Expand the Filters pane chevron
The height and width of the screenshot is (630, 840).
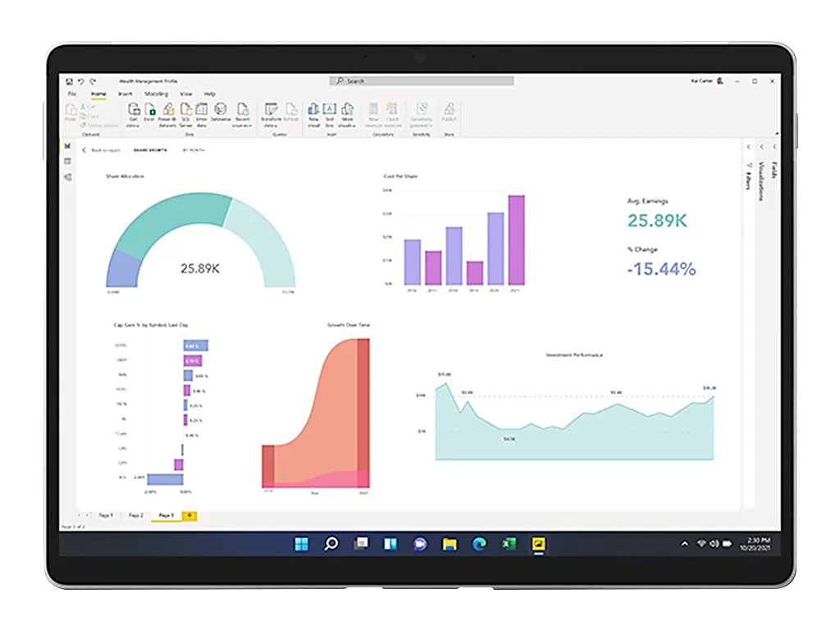pos(748,147)
